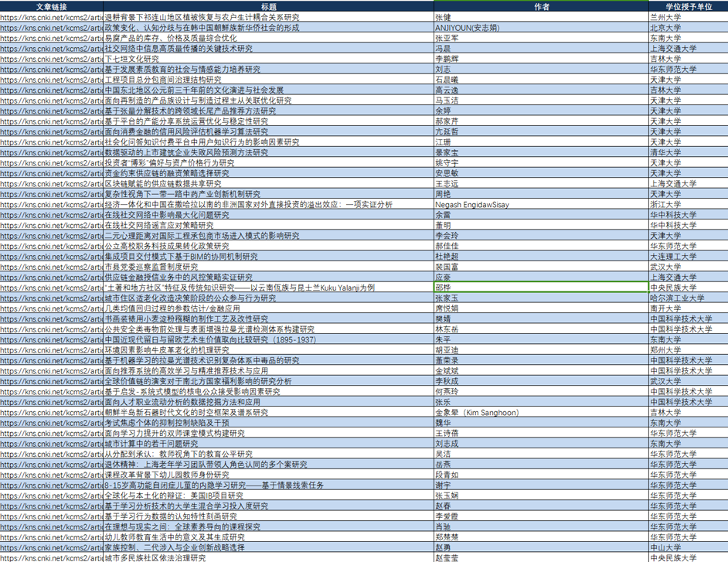Viewport: 728px width, 562px height.
Task: Click title 城市计算中的若干问题研究
Action: pyautogui.click(x=151, y=444)
